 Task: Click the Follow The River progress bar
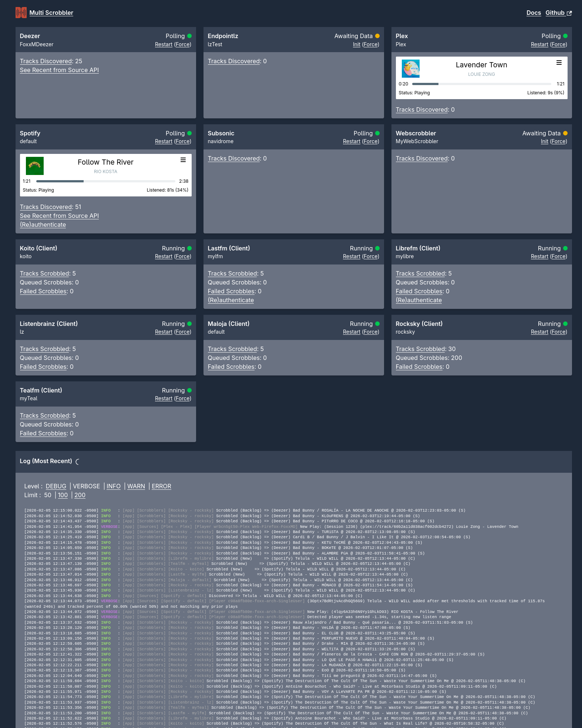[x=105, y=181]
